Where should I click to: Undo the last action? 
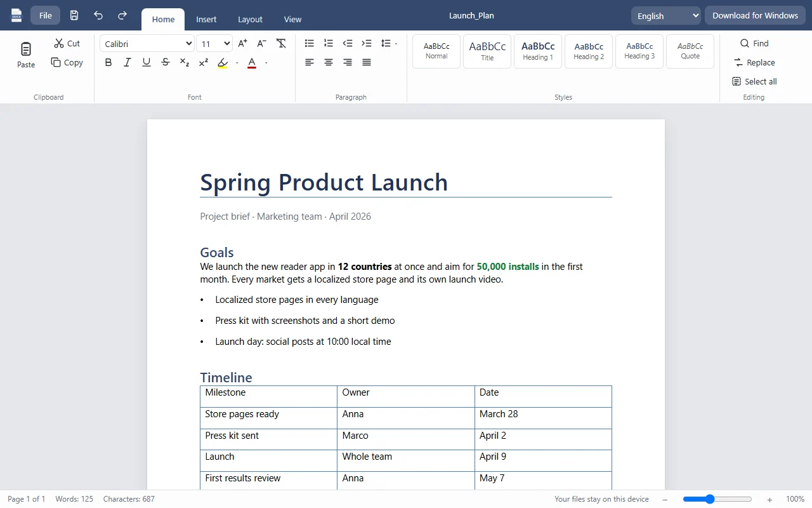pos(98,15)
